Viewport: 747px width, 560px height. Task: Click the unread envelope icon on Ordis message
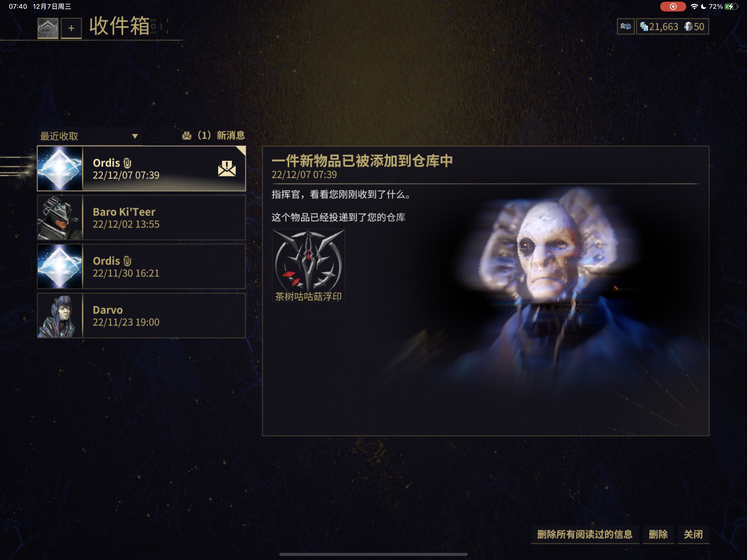coord(227,168)
